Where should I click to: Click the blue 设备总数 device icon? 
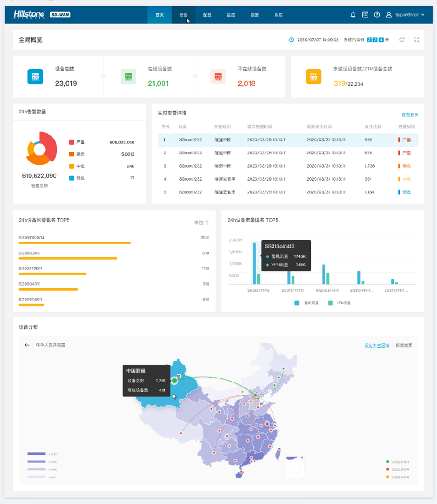click(35, 77)
